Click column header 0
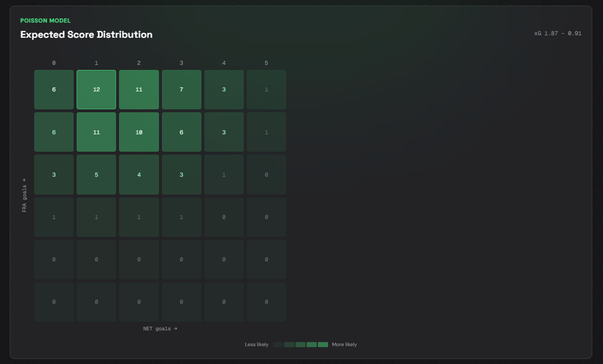 click(x=54, y=63)
